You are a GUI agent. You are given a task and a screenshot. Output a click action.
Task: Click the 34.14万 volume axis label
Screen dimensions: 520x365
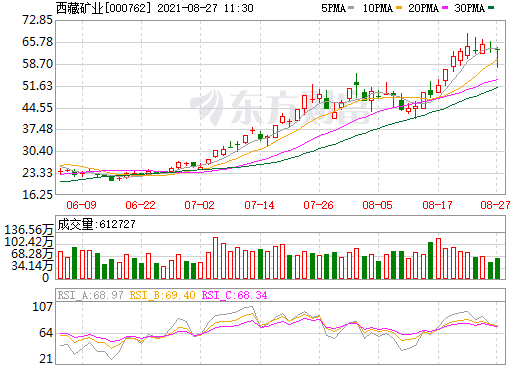coord(32,266)
